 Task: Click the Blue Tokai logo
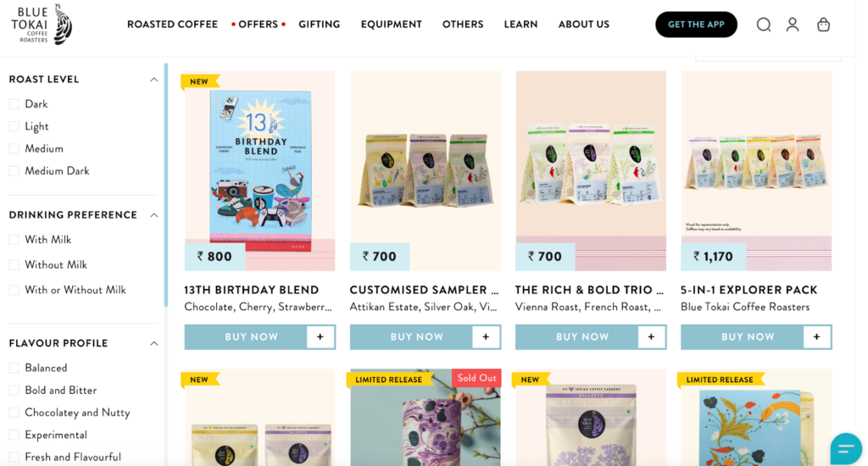pyautogui.click(x=41, y=25)
